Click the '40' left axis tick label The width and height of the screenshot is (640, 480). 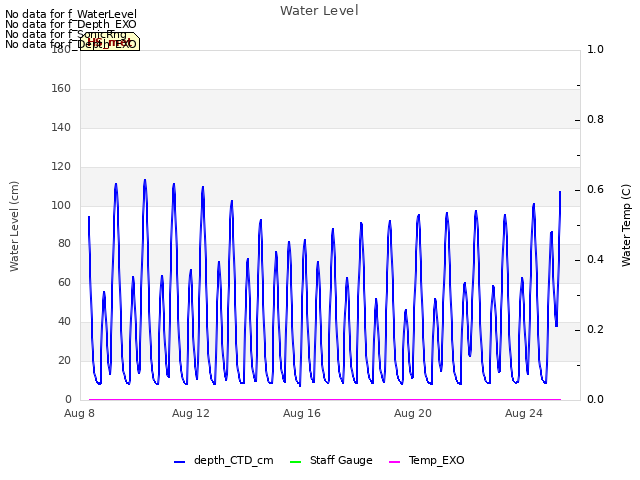[x=64, y=322]
